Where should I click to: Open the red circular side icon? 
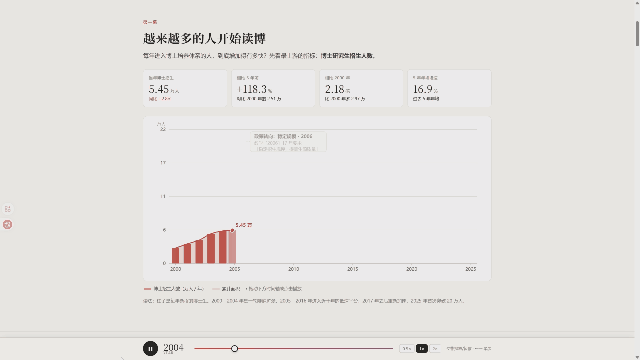7,224
